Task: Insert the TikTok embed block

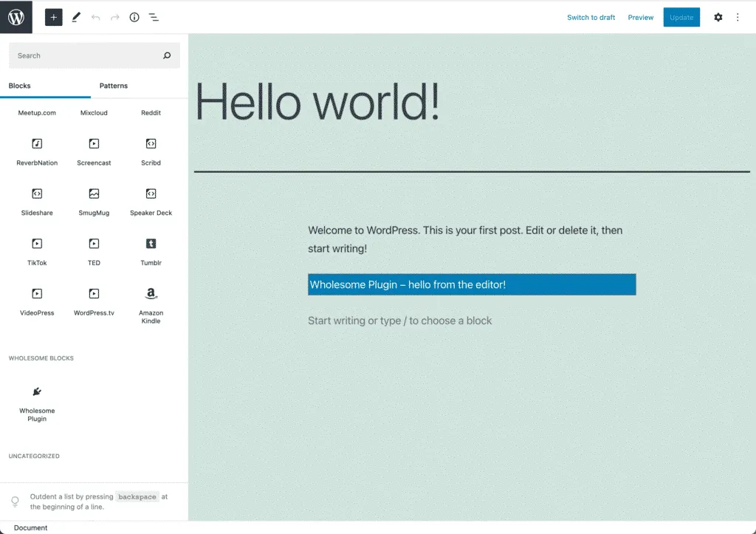Action: 37,252
